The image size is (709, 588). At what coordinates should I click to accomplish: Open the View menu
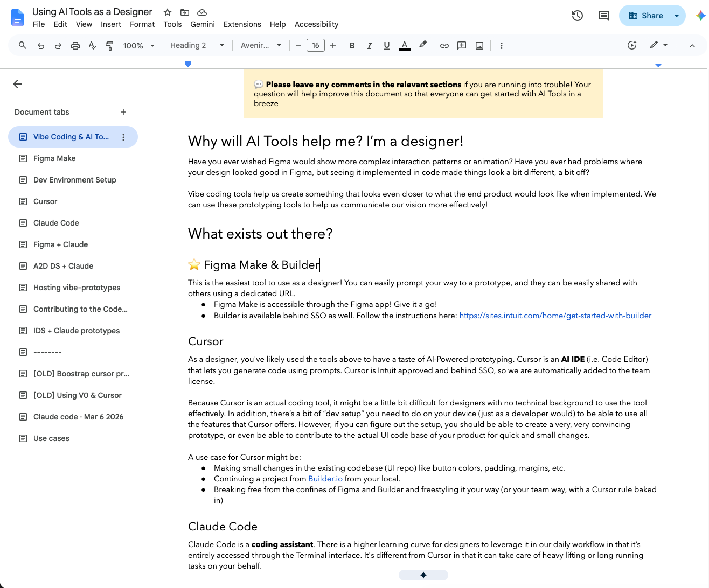(x=84, y=24)
